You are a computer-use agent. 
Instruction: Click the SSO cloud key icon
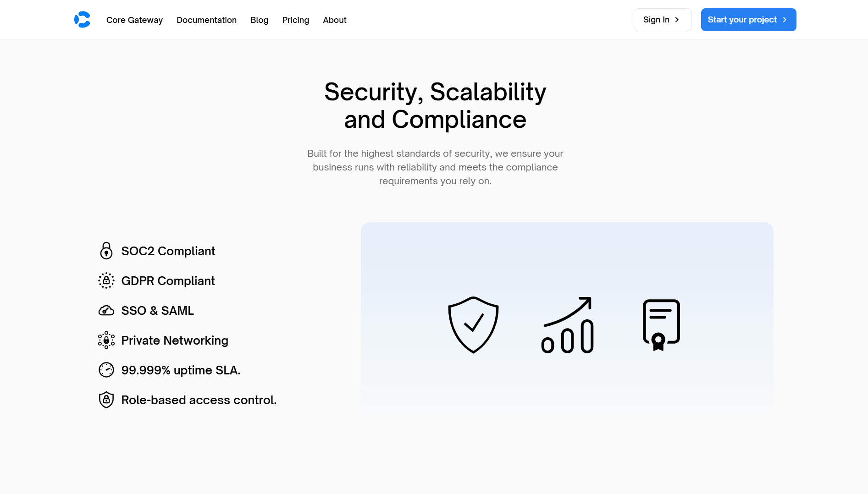[x=106, y=311]
